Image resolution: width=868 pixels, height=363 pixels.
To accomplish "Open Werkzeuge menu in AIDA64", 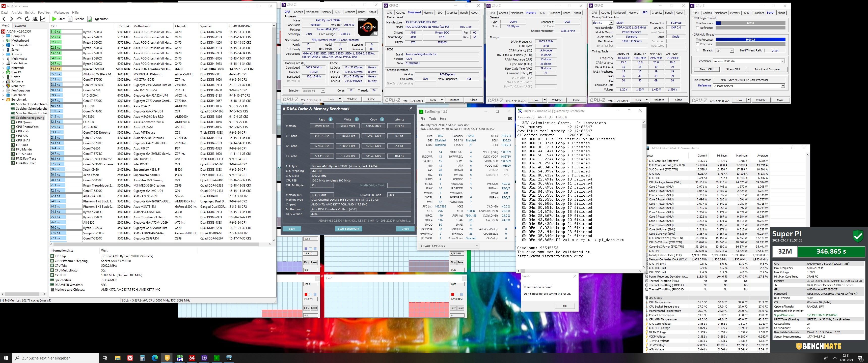I will click(61, 12).
